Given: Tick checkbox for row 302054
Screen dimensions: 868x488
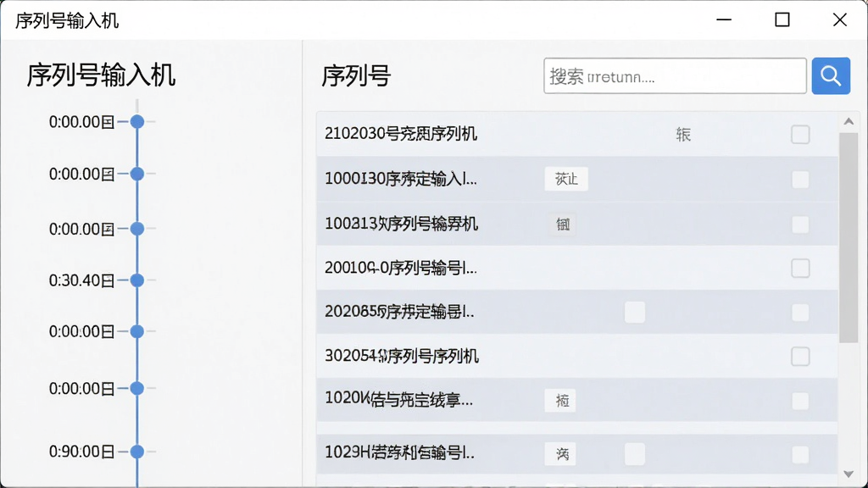Looking at the screenshot, I should pyautogui.click(x=800, y=357).
